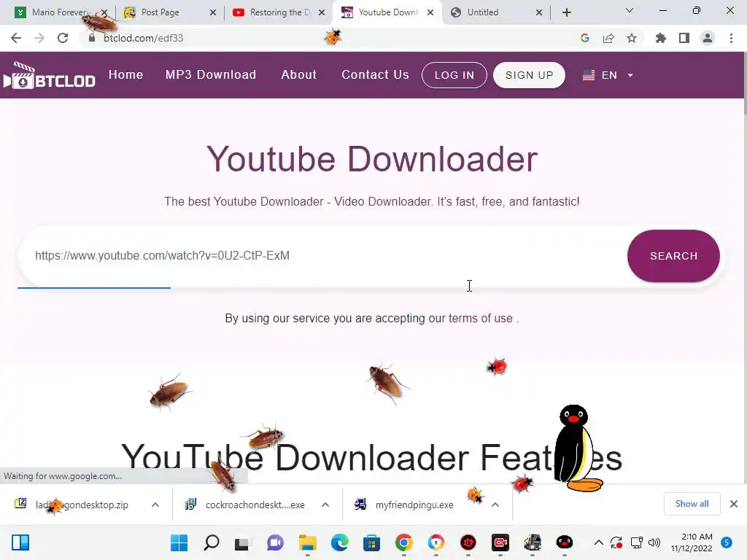The image size is (747, 560).
Task: Share this page icon
Action: tap(608, 38)
